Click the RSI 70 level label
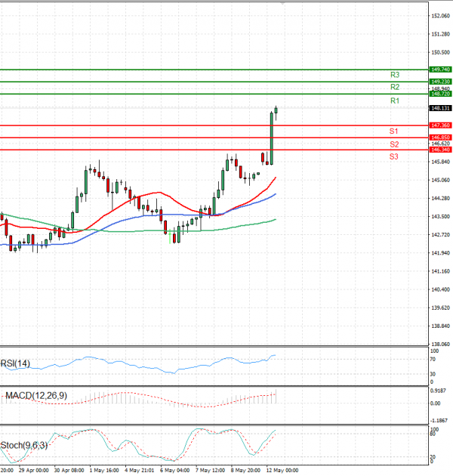Viewport: 453px width, 476px height. coord(433,360)
